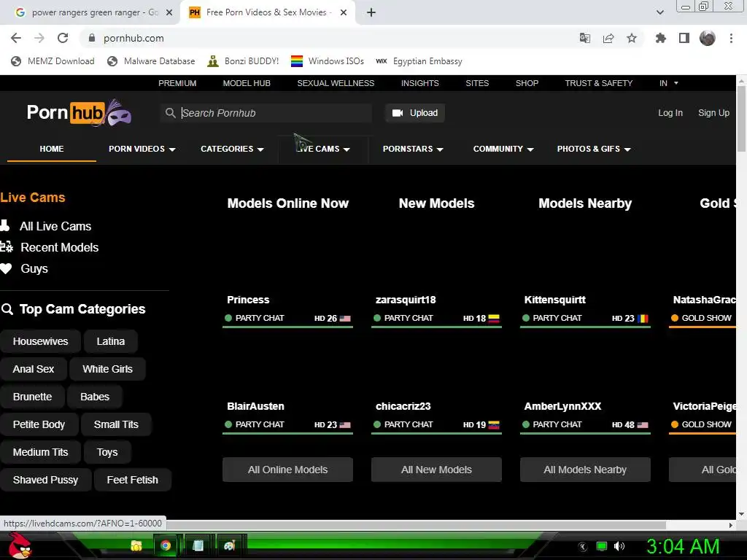The height and width of the screenshot is (560, 747).
Task: Open the SHOP top menu item
Action: (x=527, y=83)
